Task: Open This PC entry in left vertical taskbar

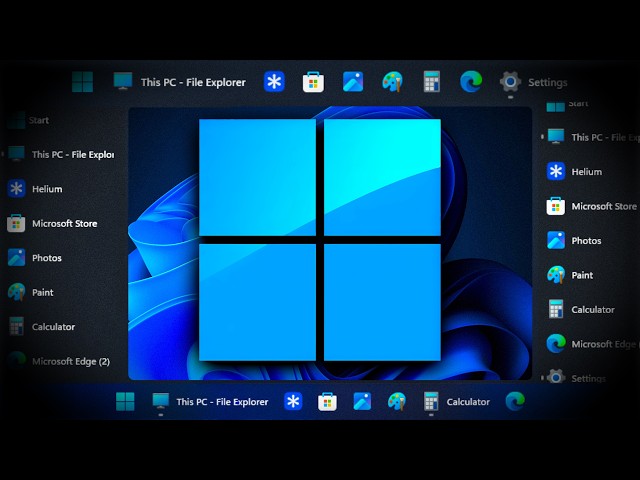Action: tap(61, 155)
